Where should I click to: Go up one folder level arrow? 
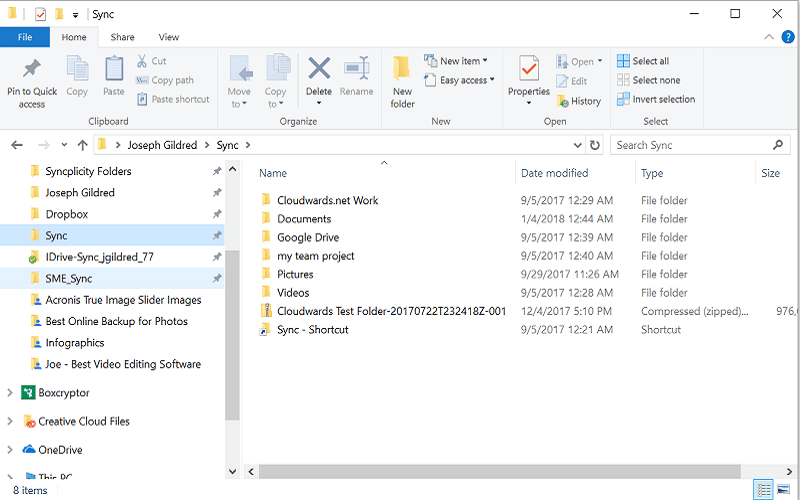click(83, 145)
